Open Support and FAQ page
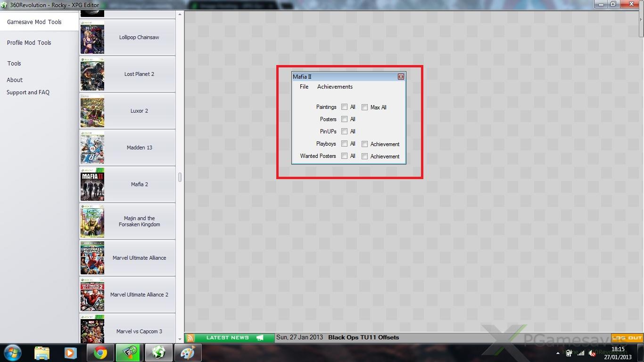Viewport: 644px width, 362px height. 28,92
